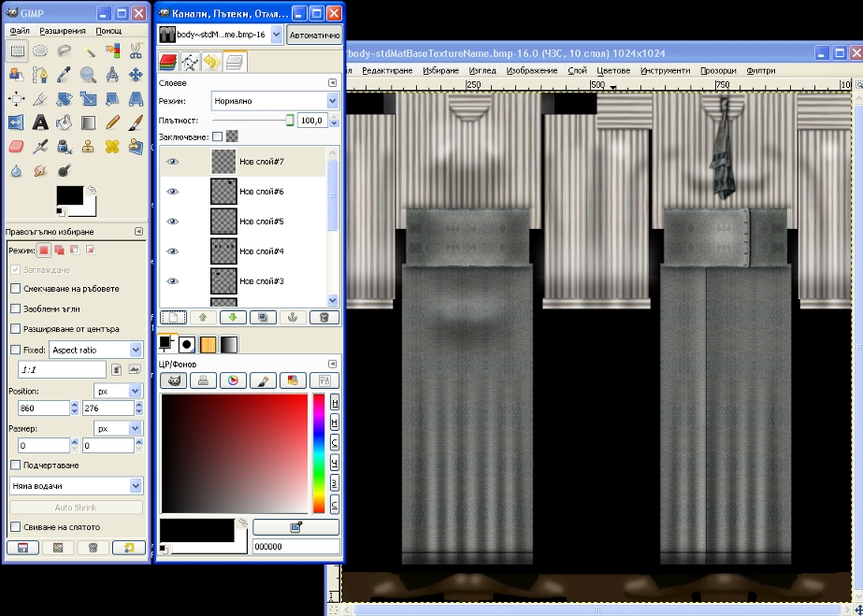Raise the selected layer with green up arrow
The image size is (863, 616).
pos(203,318)
